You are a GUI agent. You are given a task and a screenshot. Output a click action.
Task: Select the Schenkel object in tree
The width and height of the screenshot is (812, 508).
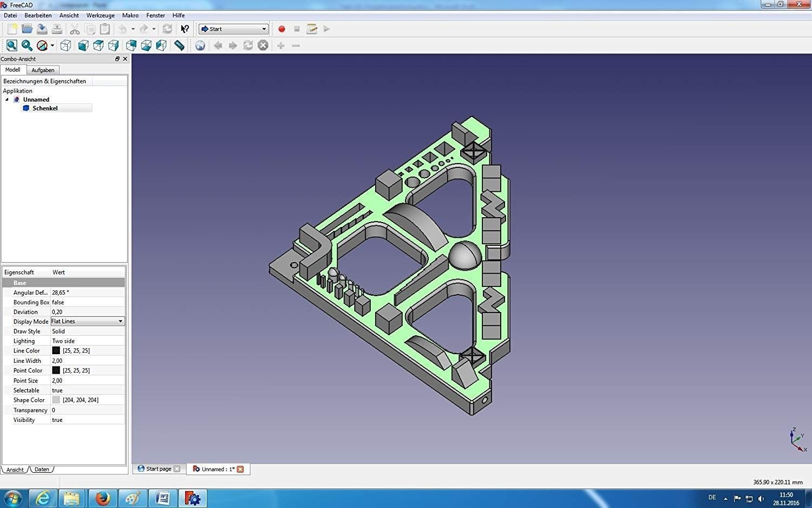coord(45,108)
